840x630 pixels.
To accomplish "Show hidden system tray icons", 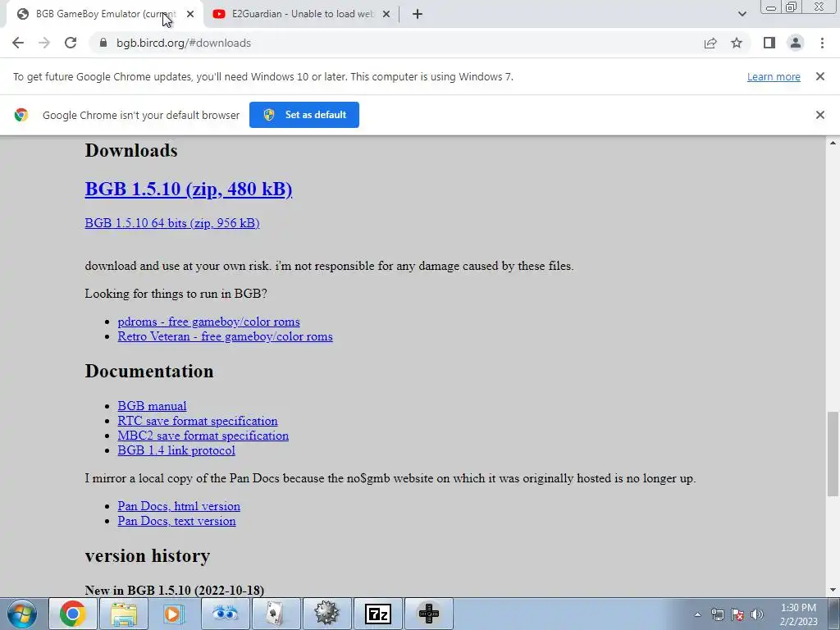I will tap(697, 614).
